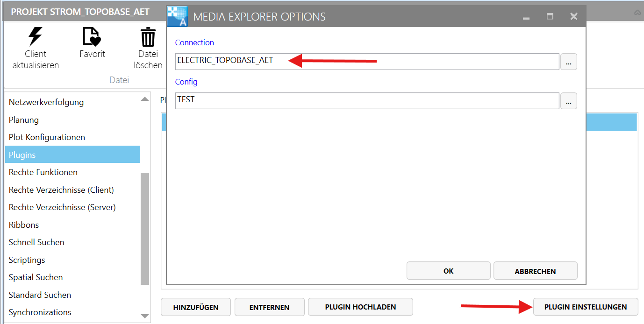Click the Media Explorer app logo icon

pos(177,17)
